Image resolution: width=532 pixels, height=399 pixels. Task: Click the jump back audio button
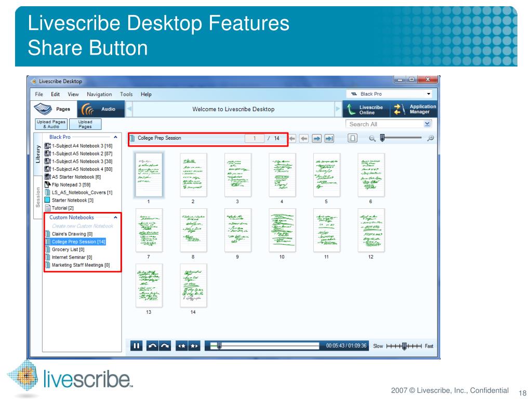(152, 345)
